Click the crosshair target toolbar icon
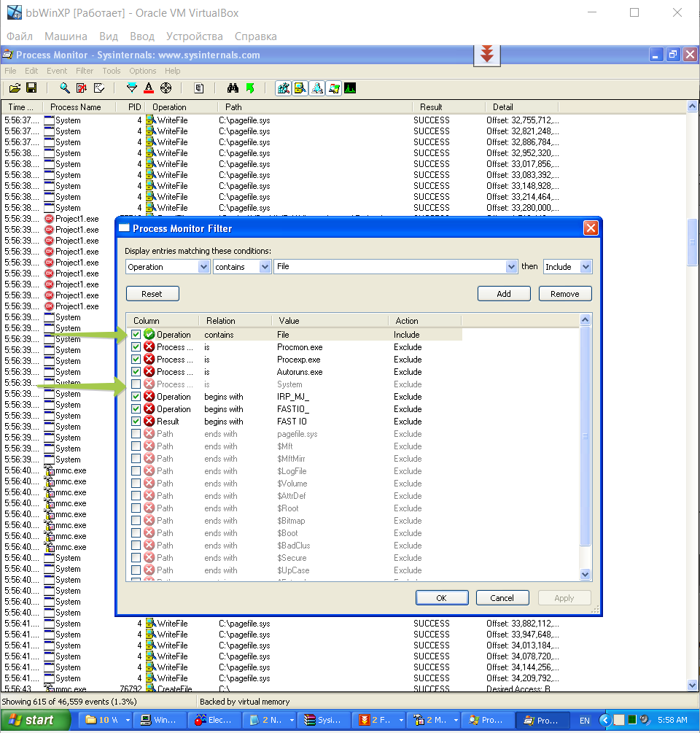The height and width of the screenshot is (733, 700). 166,88
